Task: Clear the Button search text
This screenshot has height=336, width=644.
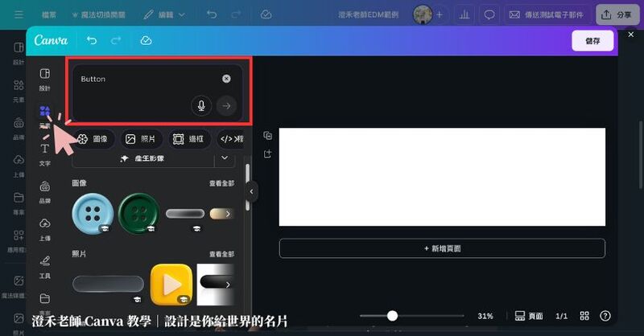Action: (x=226, y=79)
